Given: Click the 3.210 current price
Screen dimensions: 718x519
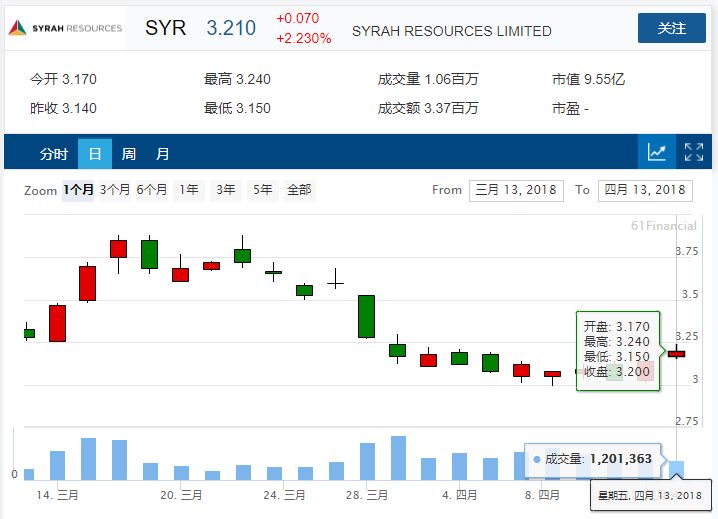Looking at the screenshot, I should coord(231,28).
